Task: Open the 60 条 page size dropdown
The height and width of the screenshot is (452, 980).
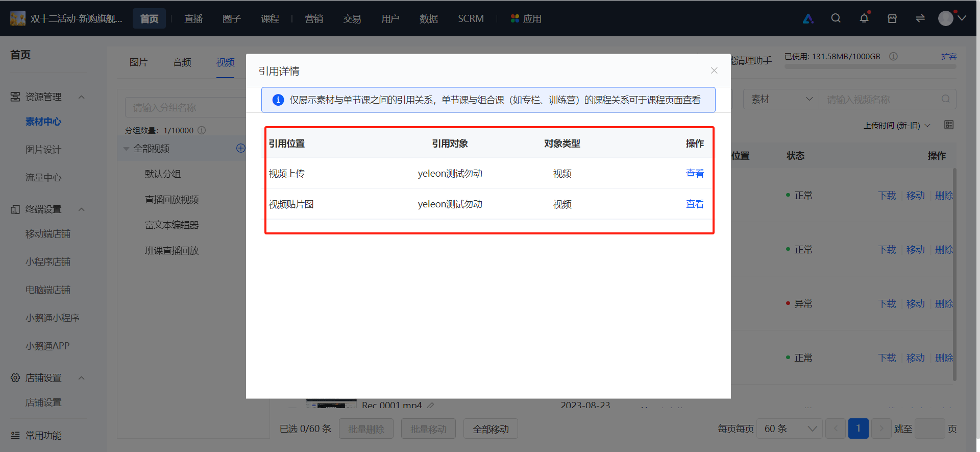Action: pyautogui.click(x=790, y=429)
